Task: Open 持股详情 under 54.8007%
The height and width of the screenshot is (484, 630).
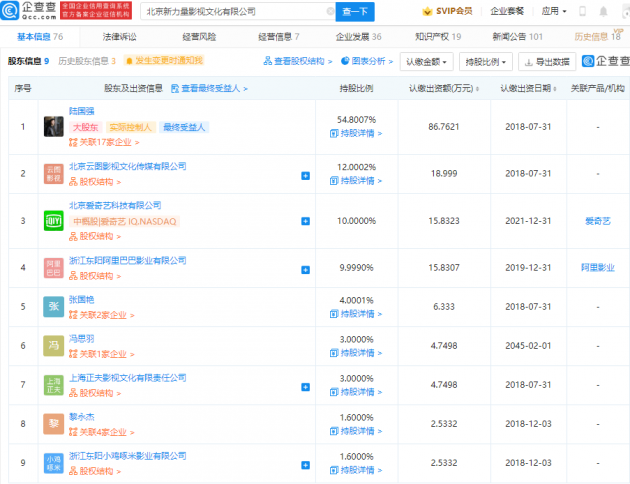Action: [356, 133]
